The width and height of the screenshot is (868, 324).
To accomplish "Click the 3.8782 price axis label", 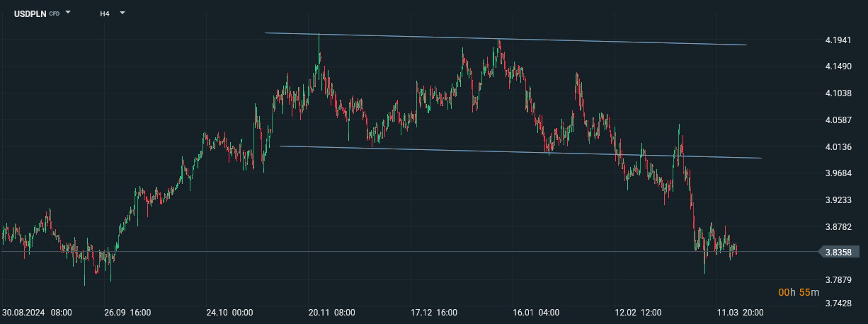I will [x=840, y=227].
